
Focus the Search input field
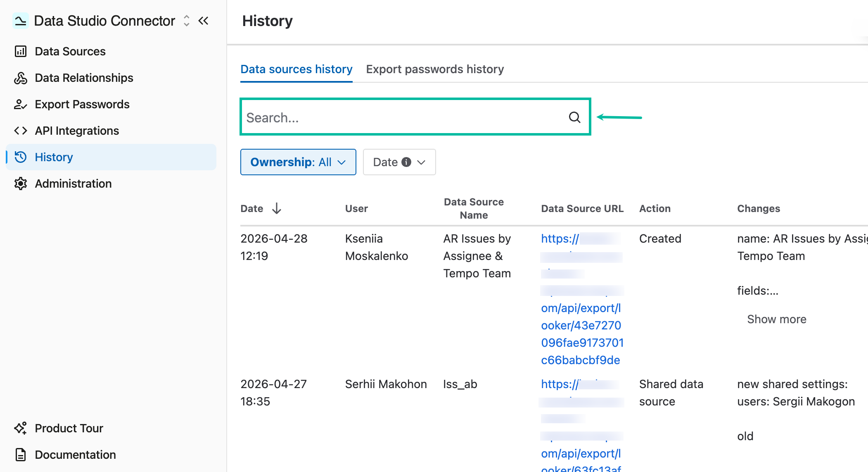pos(415,117)
